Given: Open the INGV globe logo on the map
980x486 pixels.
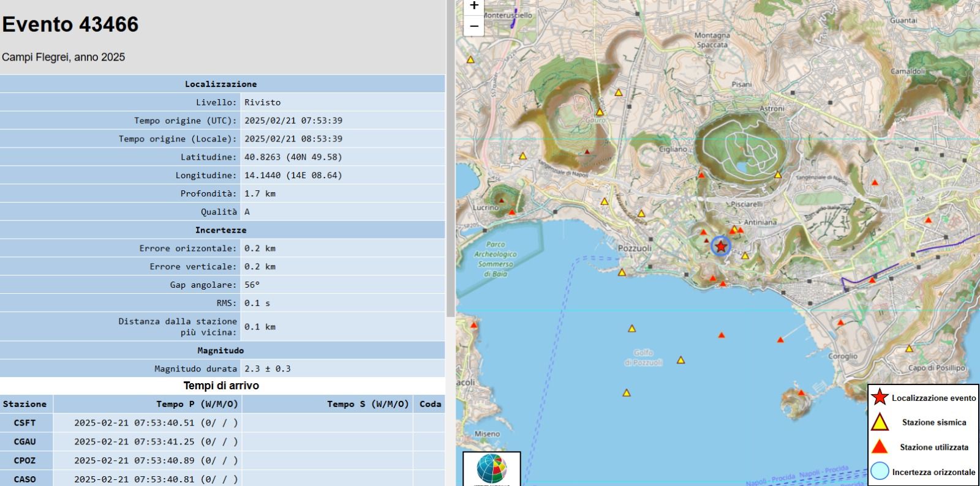Looking at the screenshot, I should (491, 469).
